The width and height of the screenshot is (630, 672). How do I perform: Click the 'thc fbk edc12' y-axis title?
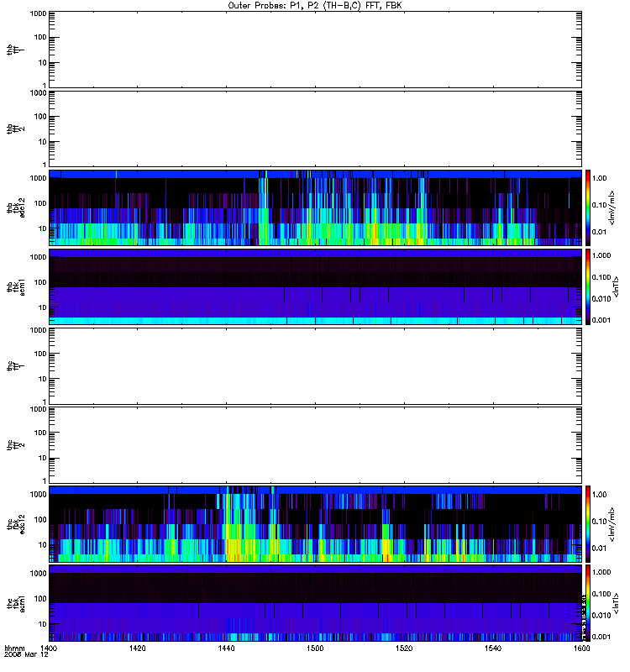16,524
